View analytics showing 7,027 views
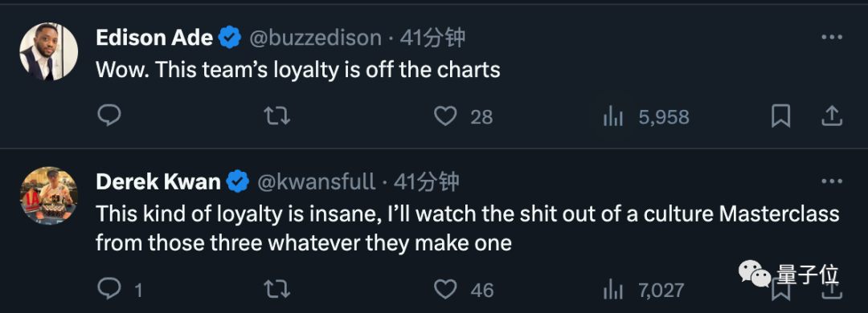The image size is (868, 313). point(643,290)
